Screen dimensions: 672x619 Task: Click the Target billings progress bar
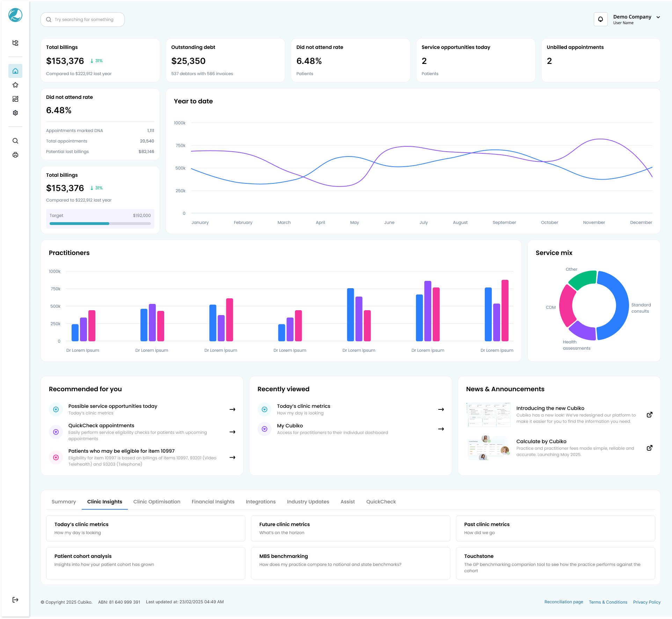click(x=100, y=224)
